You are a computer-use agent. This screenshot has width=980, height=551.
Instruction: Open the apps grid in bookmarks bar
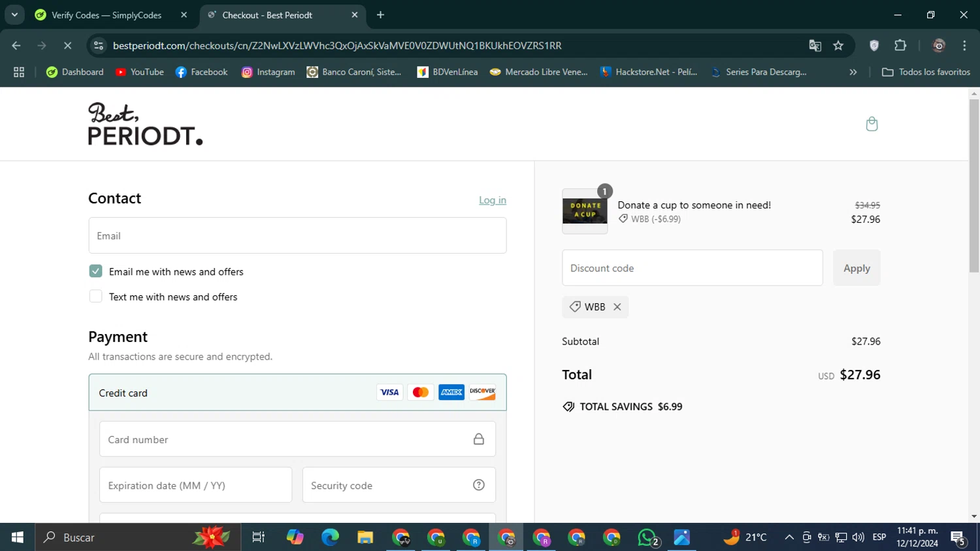coord(19,72)
